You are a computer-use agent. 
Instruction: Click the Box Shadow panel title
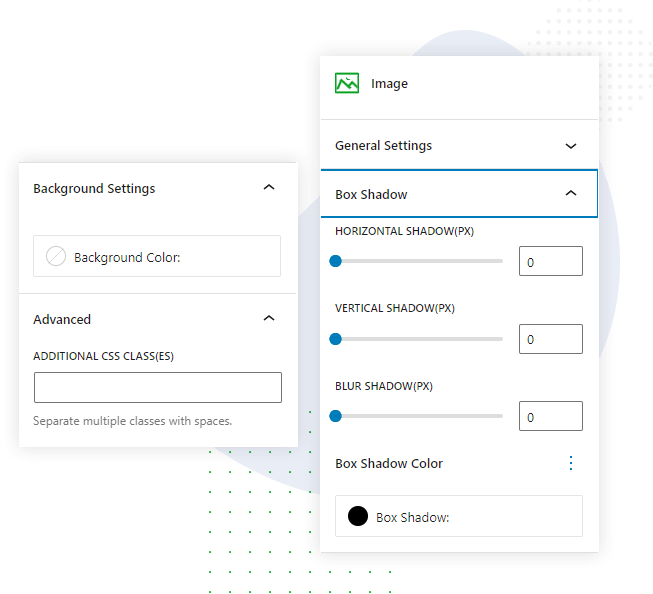tap(371, 195)
